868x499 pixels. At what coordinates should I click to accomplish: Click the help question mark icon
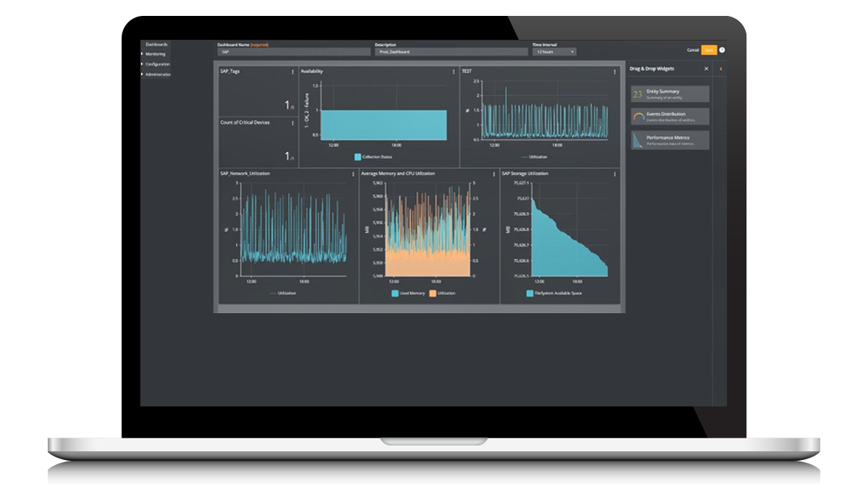click(x=722, y=50)
